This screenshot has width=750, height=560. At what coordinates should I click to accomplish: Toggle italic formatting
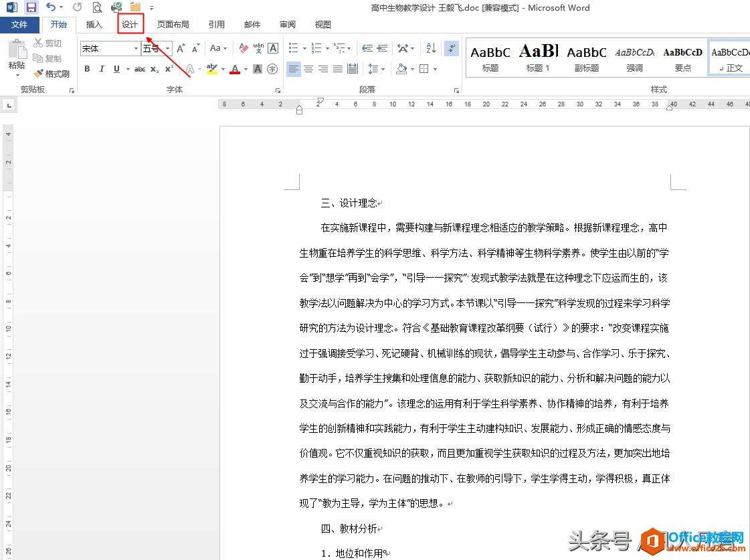pos(102,70)
